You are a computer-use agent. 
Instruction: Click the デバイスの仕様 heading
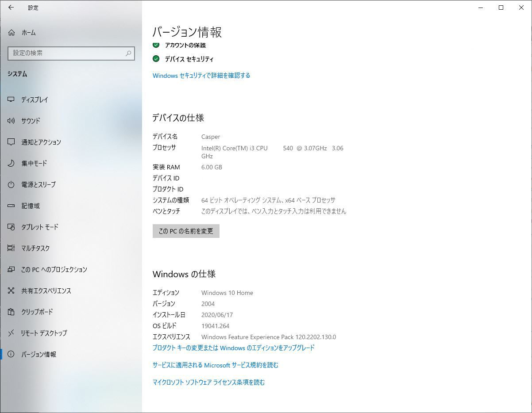178,118
